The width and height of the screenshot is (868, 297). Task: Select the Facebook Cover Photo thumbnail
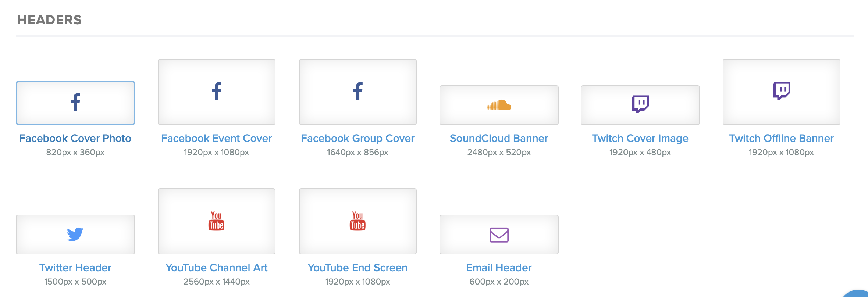pos(75,103)
